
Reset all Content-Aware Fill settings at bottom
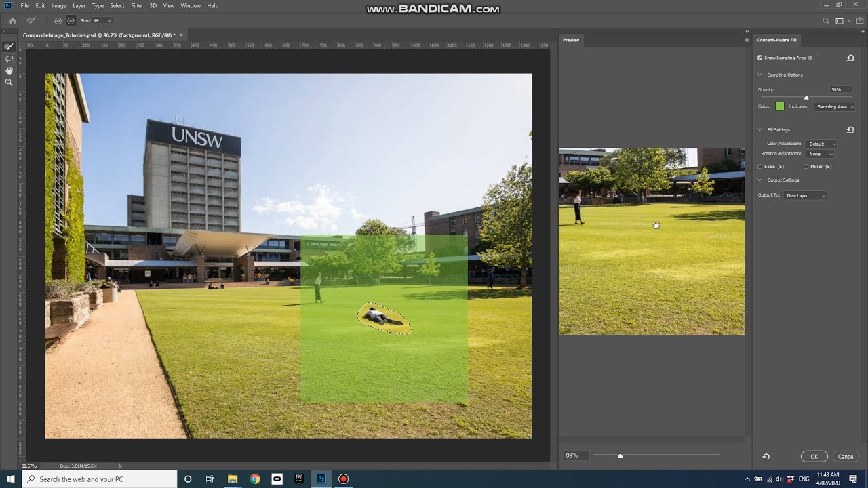pyautogui.click(x=766, y=457)
